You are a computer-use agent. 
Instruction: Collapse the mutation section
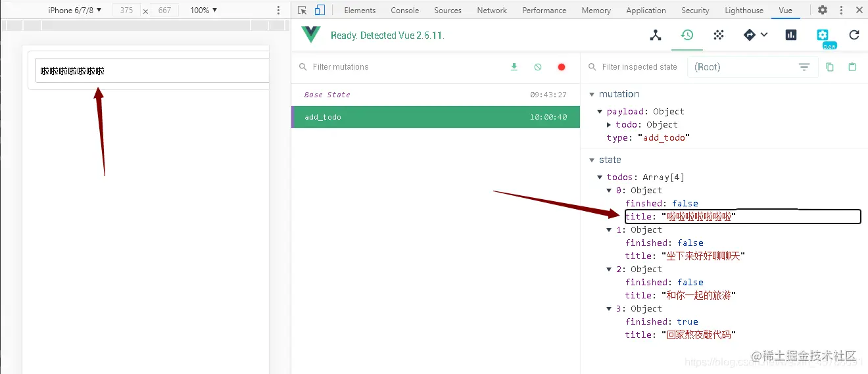point(592,94)
